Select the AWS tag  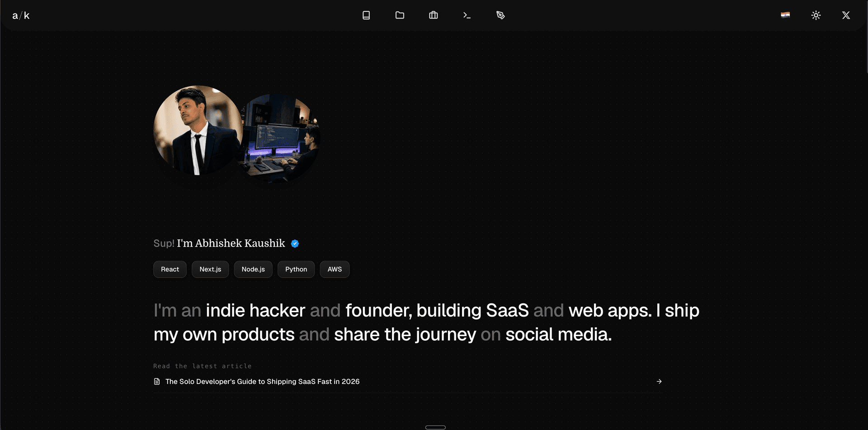click(x=335, y=269)
